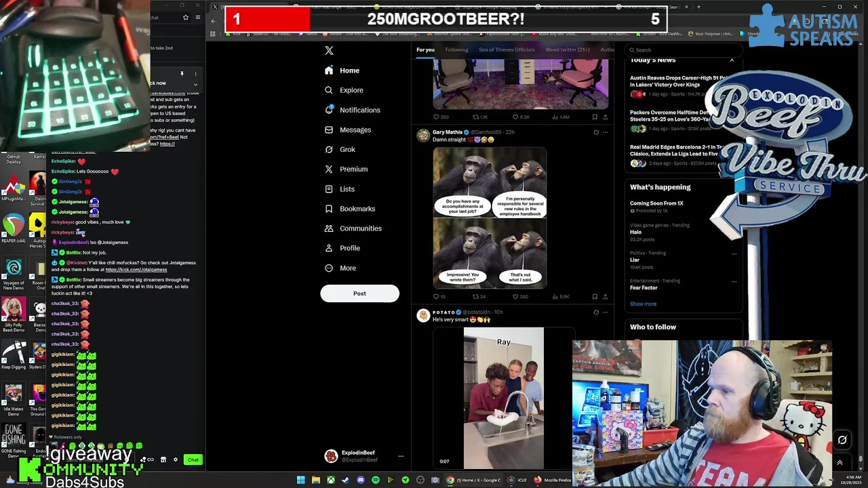This screenshot has width=868, height=488.
Task: Open Discord from the taskbar
Action: 360,480
